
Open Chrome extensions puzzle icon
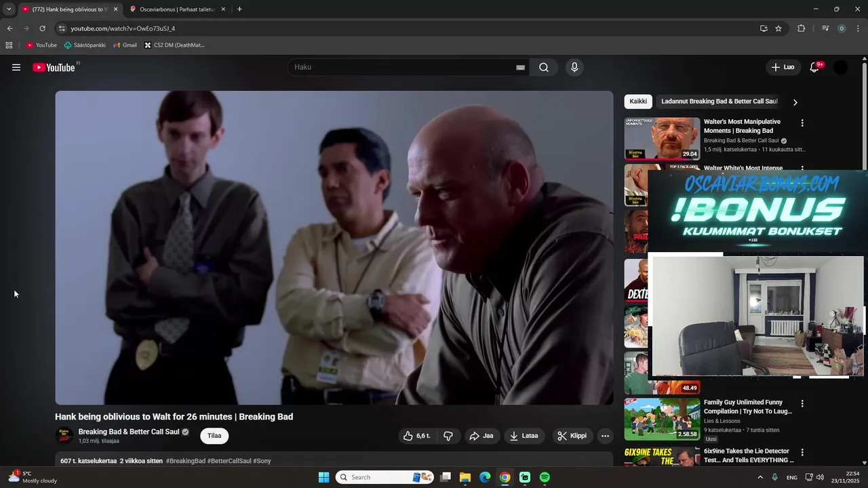(x=801, y=28)
